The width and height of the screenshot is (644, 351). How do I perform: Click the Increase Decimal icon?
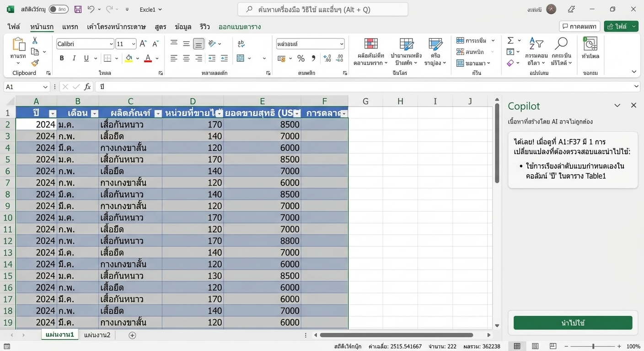(x=327, y=58)
